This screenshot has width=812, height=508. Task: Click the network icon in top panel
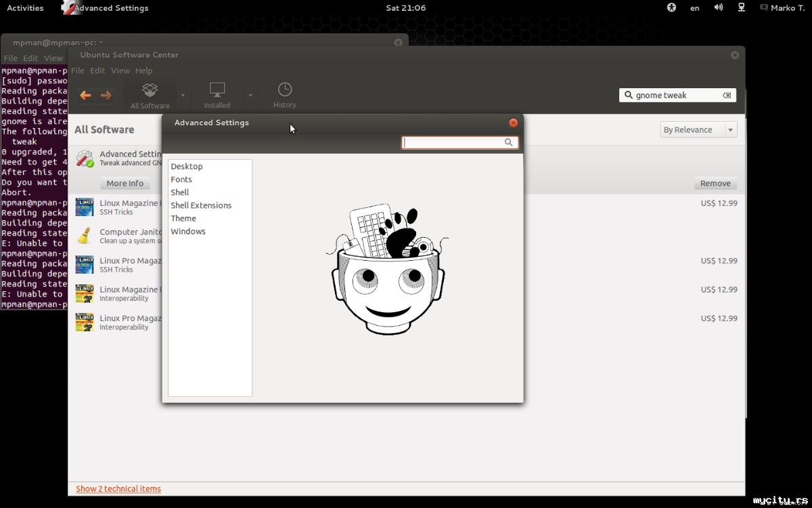(x=742, y=8)
